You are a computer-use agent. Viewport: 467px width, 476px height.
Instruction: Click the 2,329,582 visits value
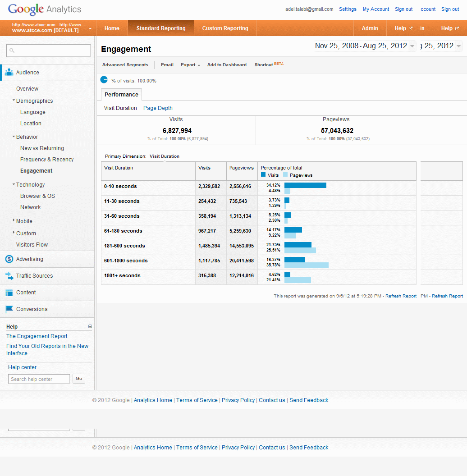tap(209, 187)
